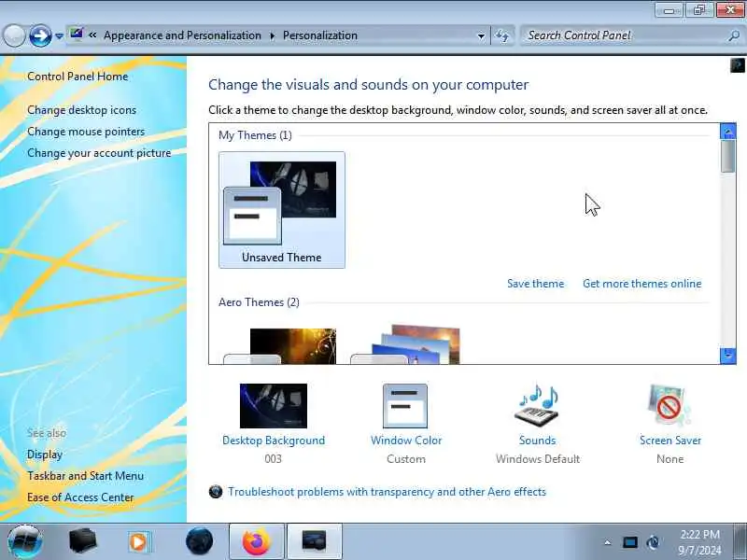Select the first Aero theme thumbnail
This screenshot has height=560, width=747.
tap(281, 346)
